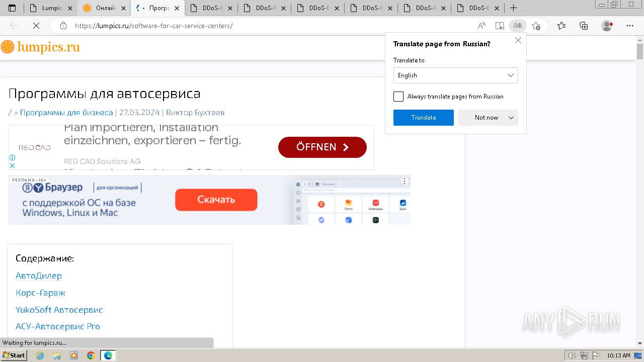This screenshot has width=644, height=362.
Task: Click the lumpics.ru orange logo
Action: pos(8,47)
